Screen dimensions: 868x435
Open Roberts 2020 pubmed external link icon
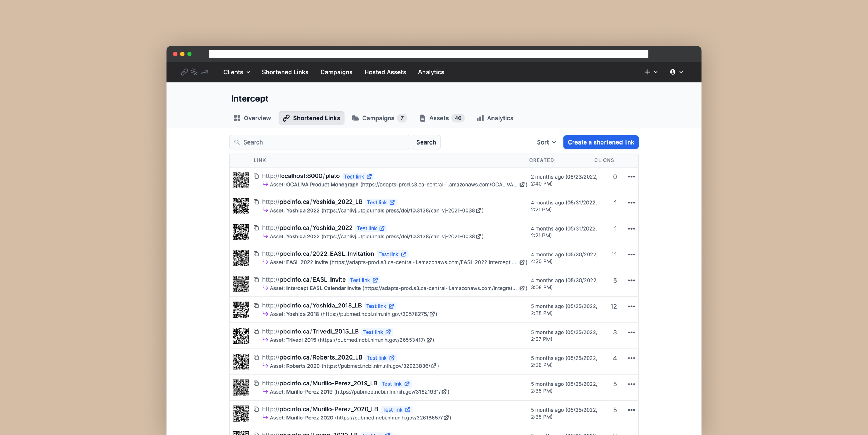(434, 366)
